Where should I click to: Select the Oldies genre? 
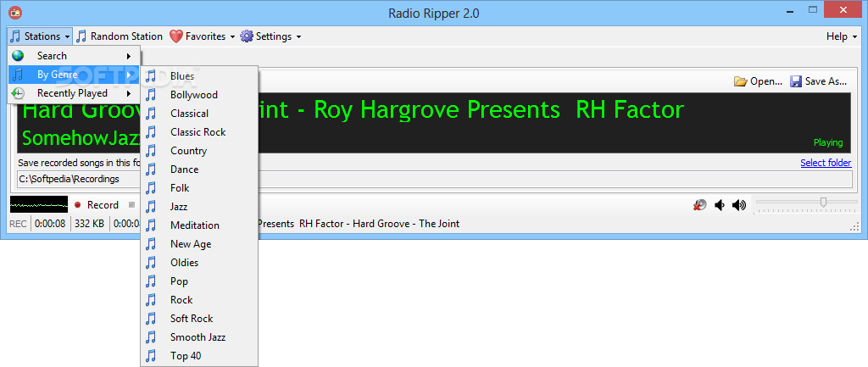click(199, 263)
